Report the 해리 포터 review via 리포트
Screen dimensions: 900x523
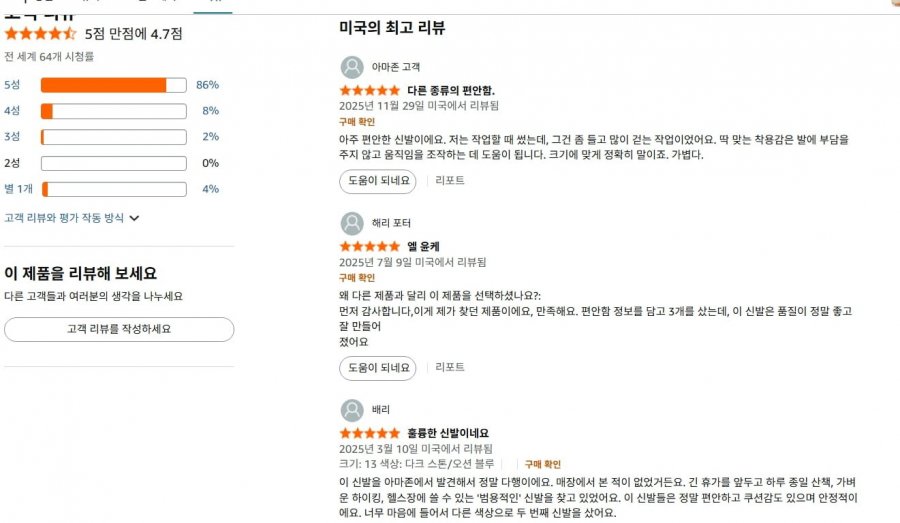pos(450,367)
